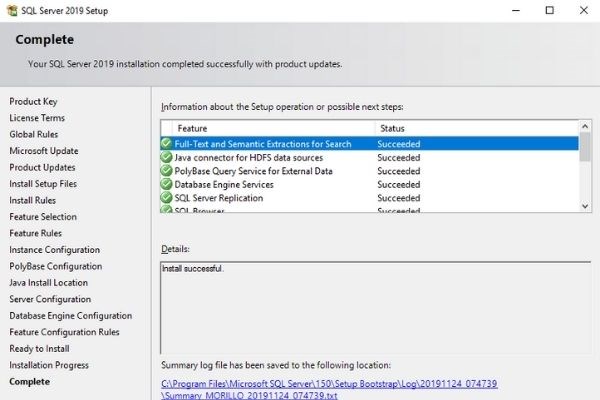Click the PolyBase Configuration step
This screenshot has height=400, width=600.
[x=56, y=266]
